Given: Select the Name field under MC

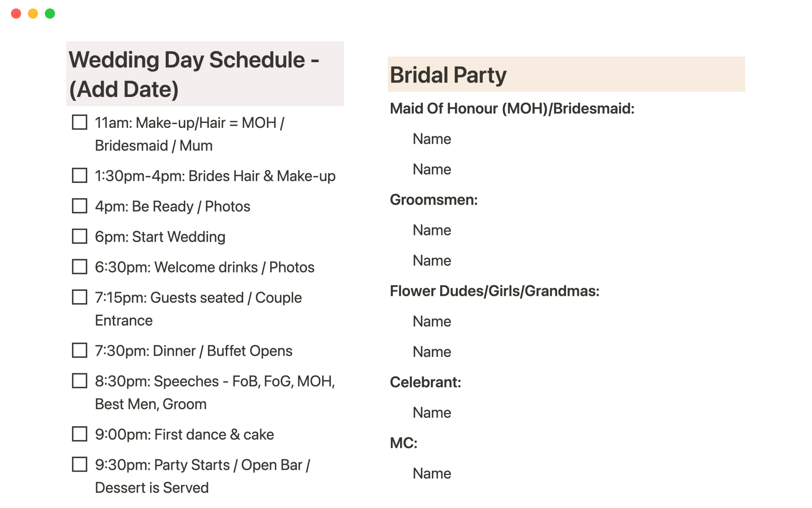Looking at the screenshot, I should tap(432, 473).
